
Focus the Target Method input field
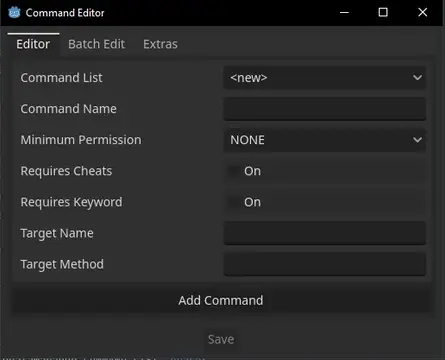point(325,264)
